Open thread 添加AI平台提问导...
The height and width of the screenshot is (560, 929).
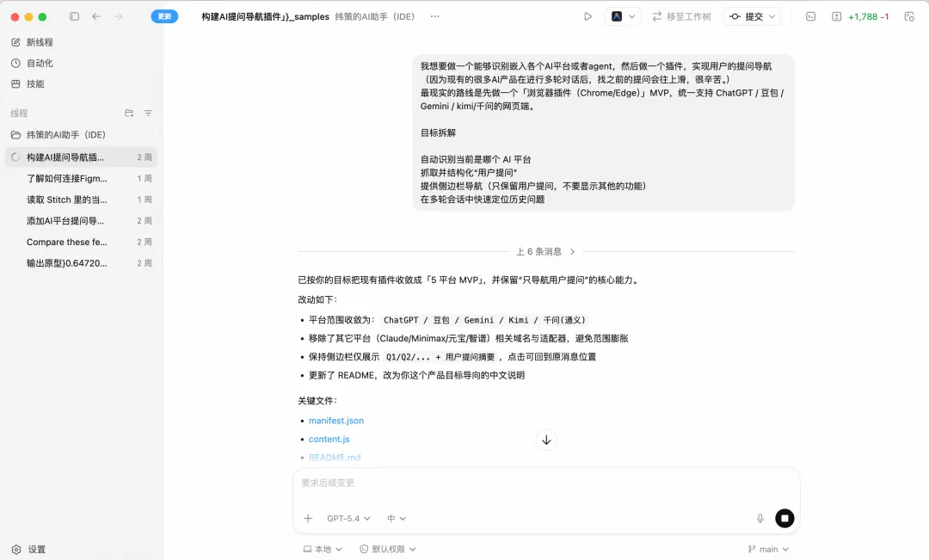click(82, 220)
